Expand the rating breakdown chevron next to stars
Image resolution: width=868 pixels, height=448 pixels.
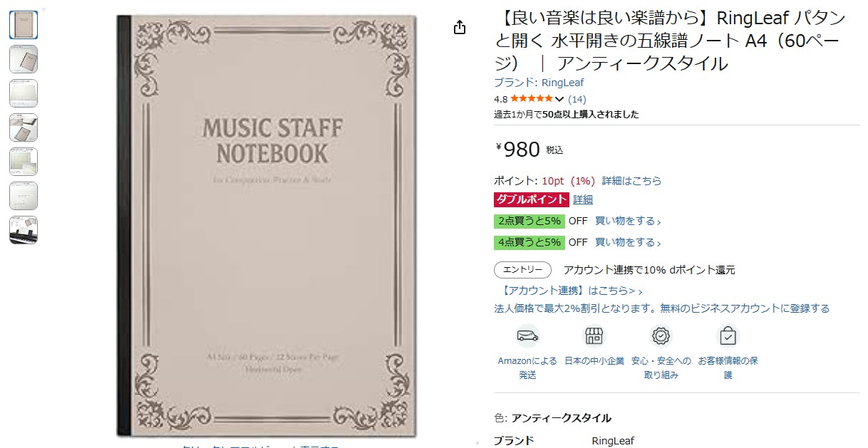click(x=559, y=99)
